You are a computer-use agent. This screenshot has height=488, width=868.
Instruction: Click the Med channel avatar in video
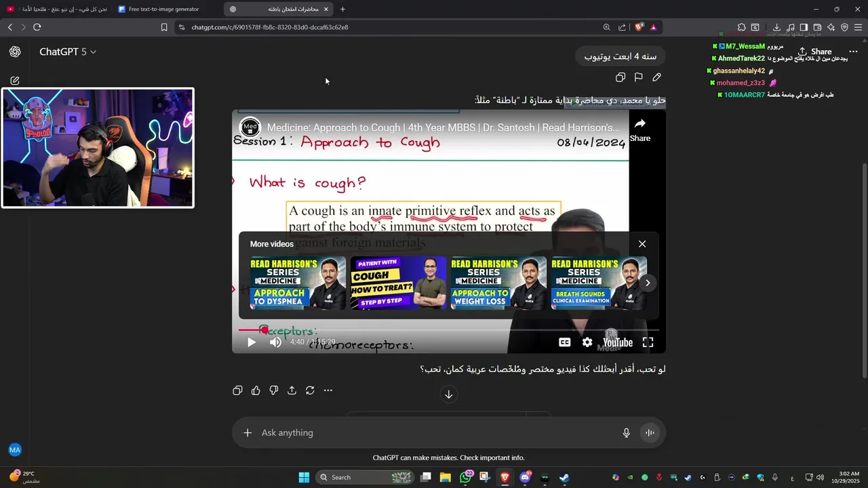pyautogui.click(x=250, y=127)
